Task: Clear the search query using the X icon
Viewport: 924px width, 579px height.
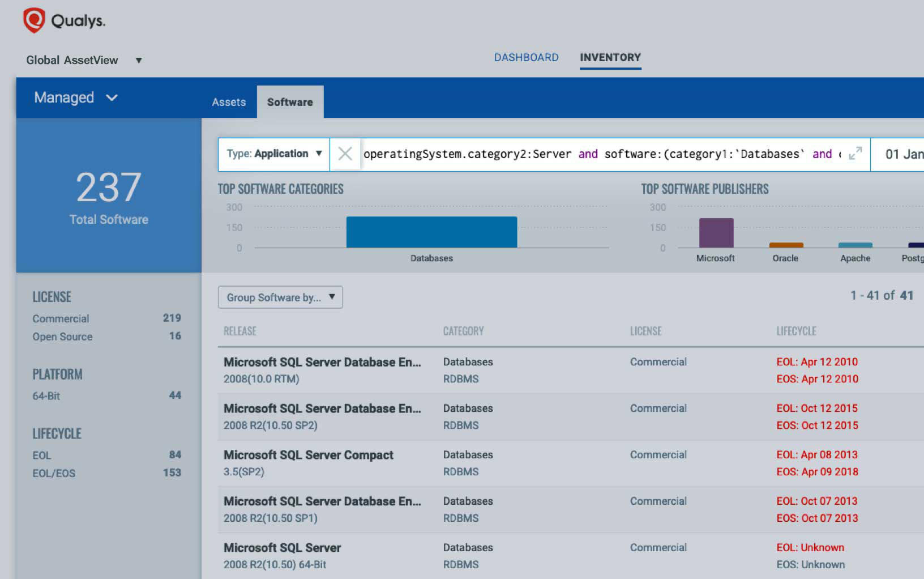Action: click(345, 154)
